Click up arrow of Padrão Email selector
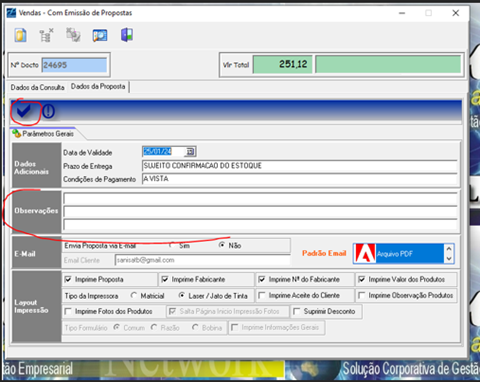Screen dimensions: 480x382 (449, 249)
